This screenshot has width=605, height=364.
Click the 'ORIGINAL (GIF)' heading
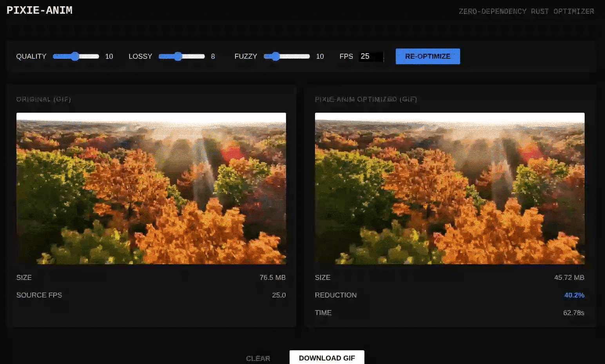[43, 99]
